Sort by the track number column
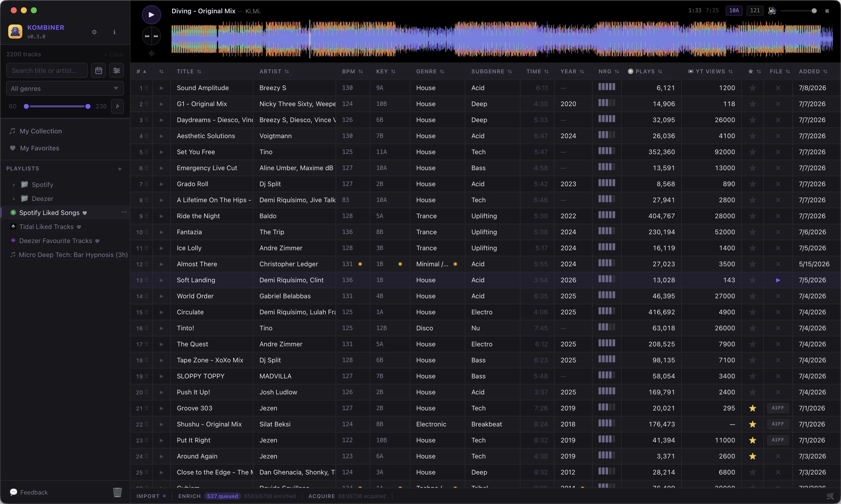This screenshot has height=504, width=841. tap(141, 71)
